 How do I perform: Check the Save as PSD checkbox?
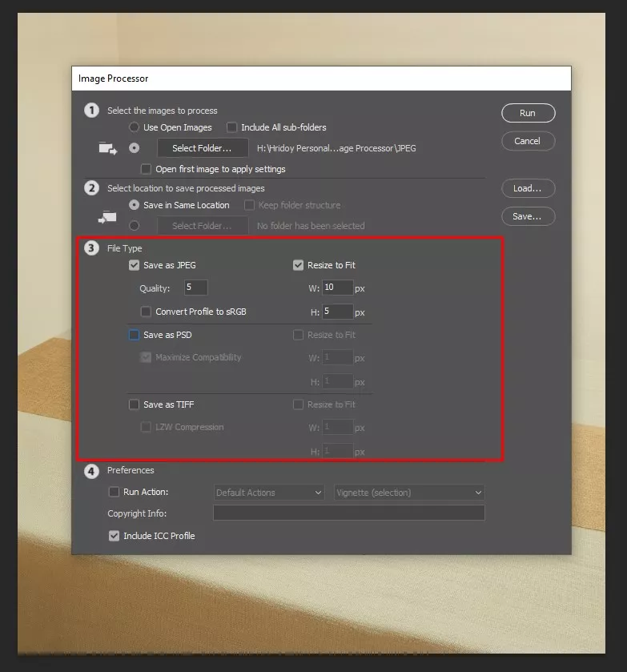(135, 335)
